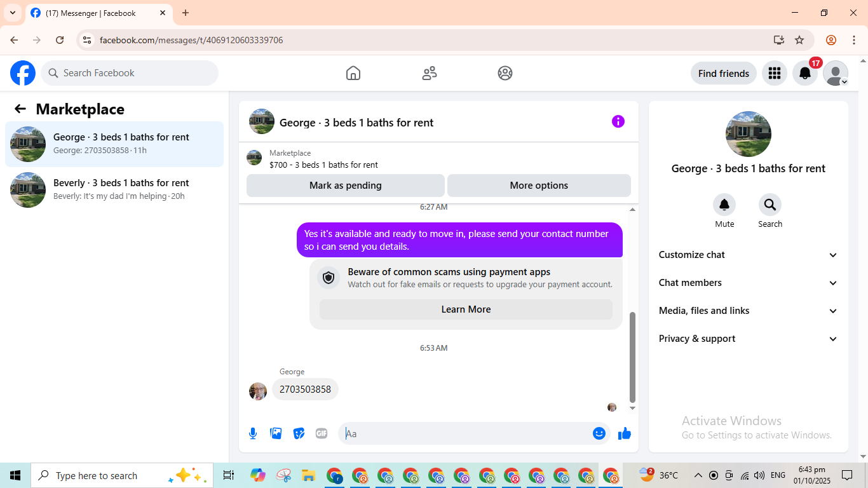Click the message bubble 2703503858
This screenshot has width=868, height=488.
305,390
